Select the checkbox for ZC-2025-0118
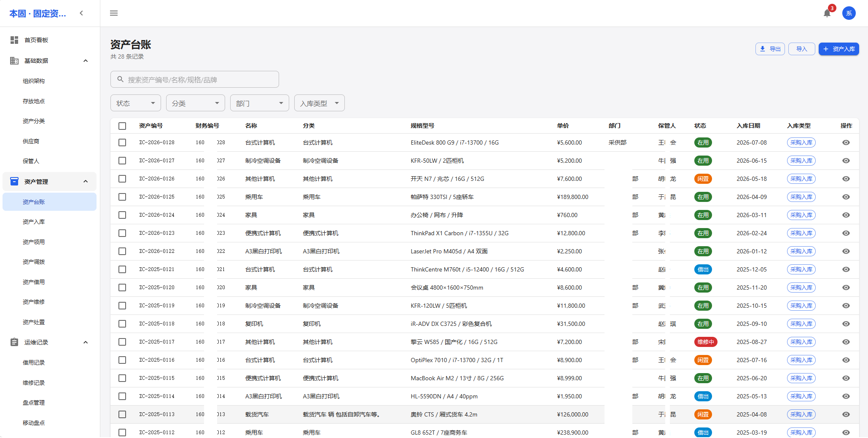 click(x=122, y=324)
